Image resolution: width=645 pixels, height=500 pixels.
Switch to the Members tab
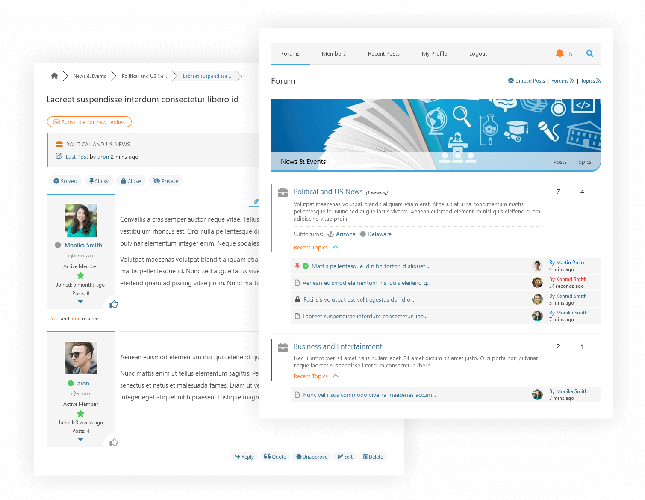tap(334, 53)
